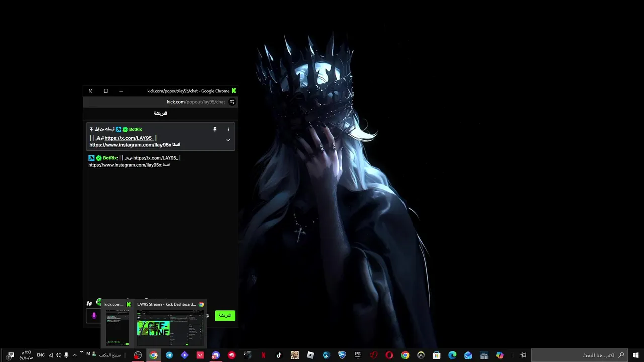Open notification center icon
The width and height of the screenshot is (644, 362).
click(11, 355)
